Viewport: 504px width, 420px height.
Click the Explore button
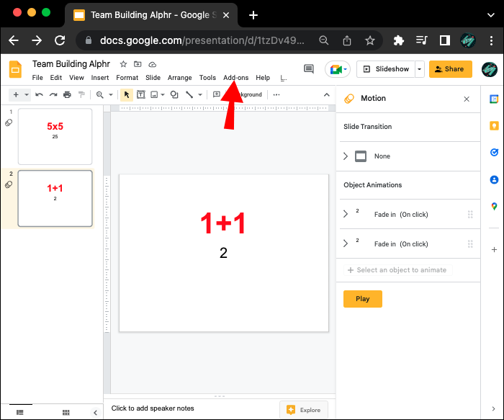click(303, 410)
